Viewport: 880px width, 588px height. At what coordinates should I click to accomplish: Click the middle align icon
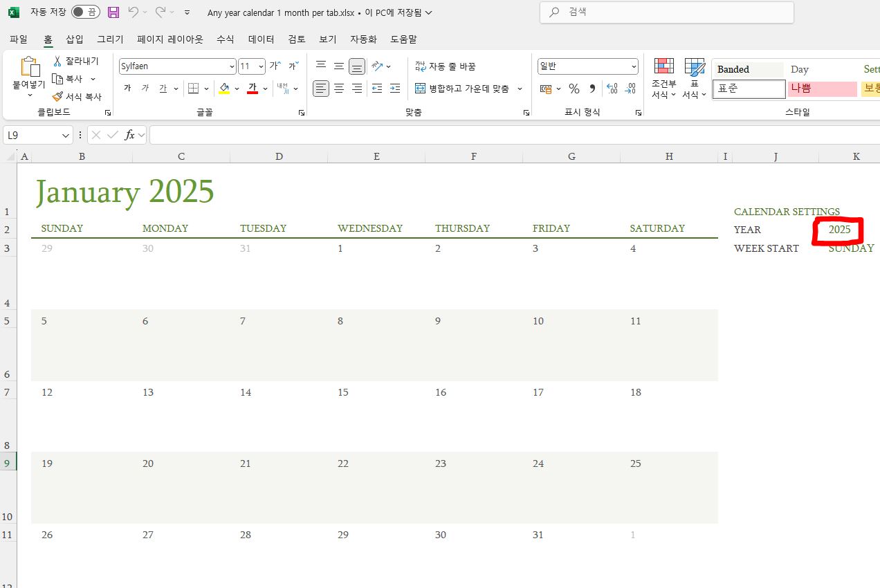pyautogui.click(x=339, y=66)
